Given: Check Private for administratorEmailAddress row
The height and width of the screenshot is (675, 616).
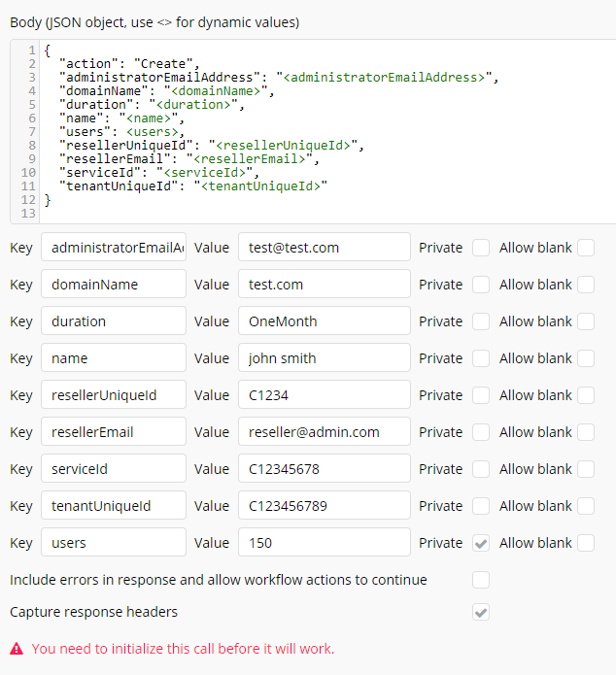Looking at the screenshot, I should click(481, 248).
